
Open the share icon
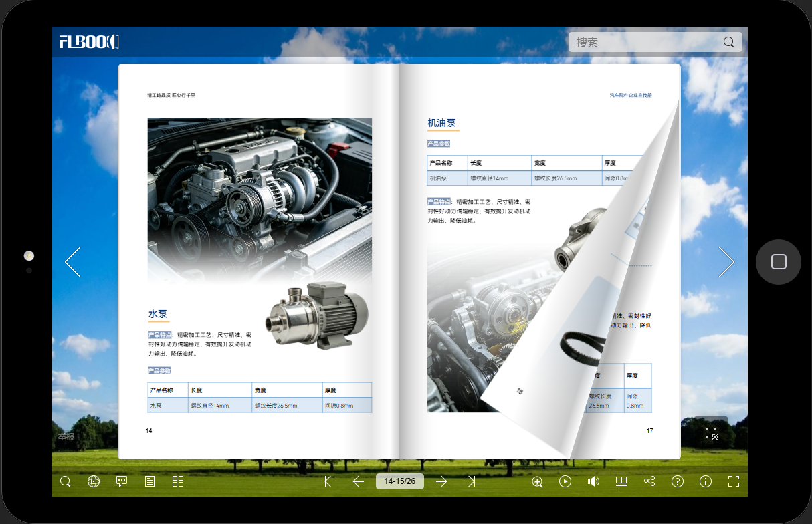click(x=649, y=481)
